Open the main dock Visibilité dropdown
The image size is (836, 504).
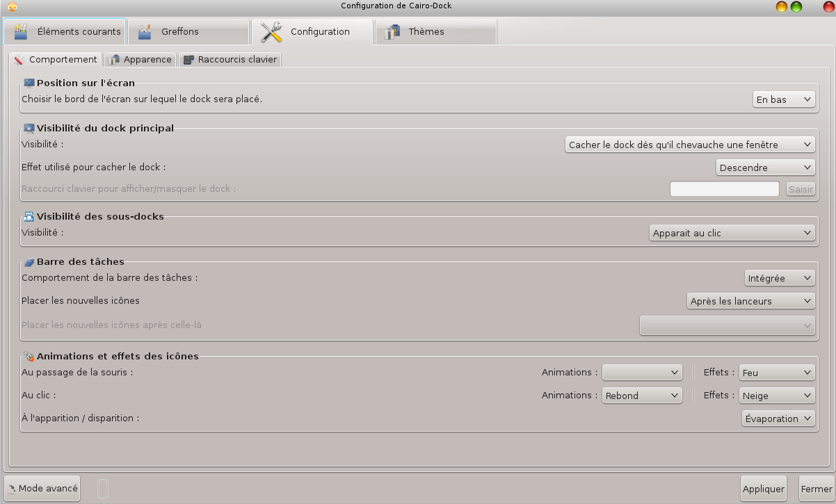[x=690, y=145]
